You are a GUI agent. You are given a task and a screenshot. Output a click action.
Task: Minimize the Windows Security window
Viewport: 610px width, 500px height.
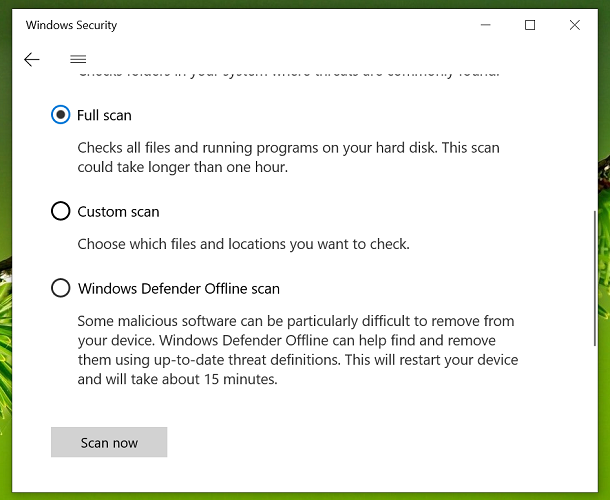pos(485,25)
